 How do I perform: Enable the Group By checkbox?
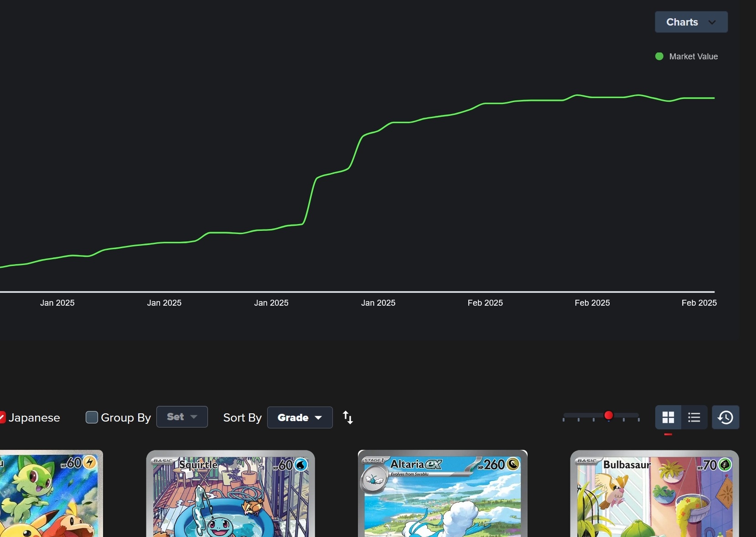(92, 417)
